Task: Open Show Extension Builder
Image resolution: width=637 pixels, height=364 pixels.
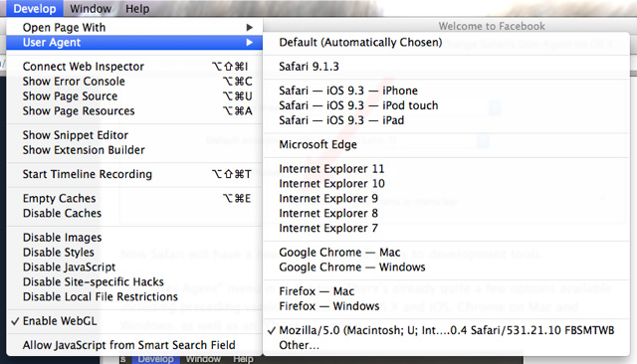Action: 134,150
